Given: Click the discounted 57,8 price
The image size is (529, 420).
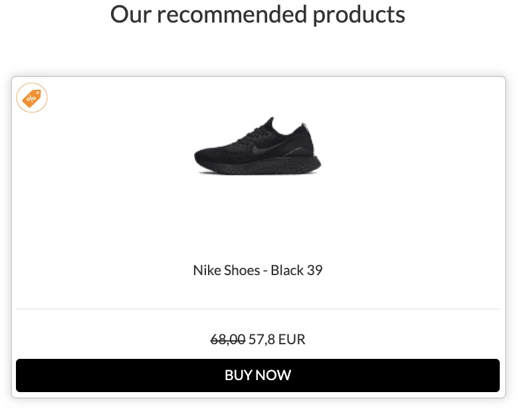Looking at the screenshot, I should (262, 340).
